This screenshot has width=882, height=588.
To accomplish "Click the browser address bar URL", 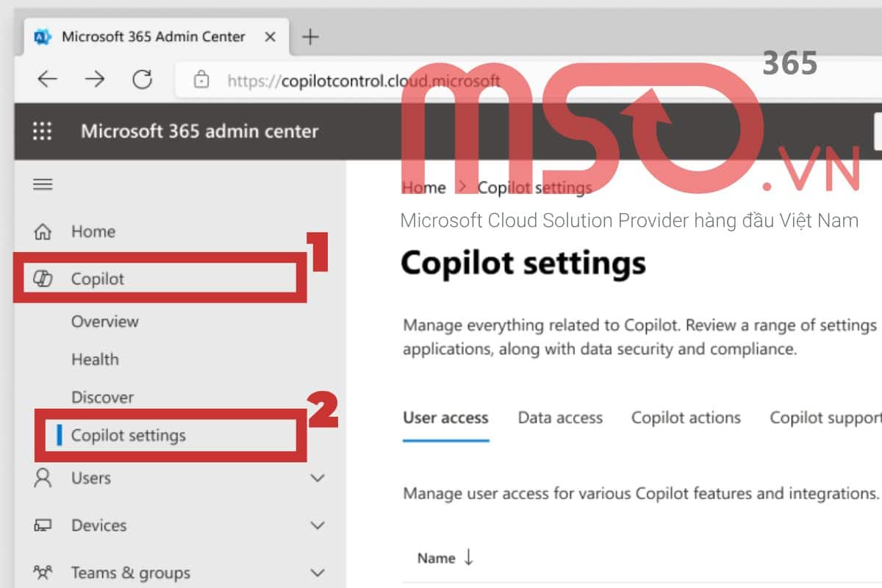I will (x=364, y=80).
